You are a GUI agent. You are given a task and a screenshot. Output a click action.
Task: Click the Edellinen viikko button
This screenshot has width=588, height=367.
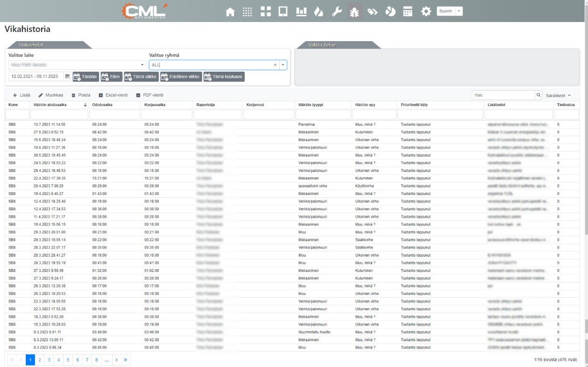click(180, 76)
